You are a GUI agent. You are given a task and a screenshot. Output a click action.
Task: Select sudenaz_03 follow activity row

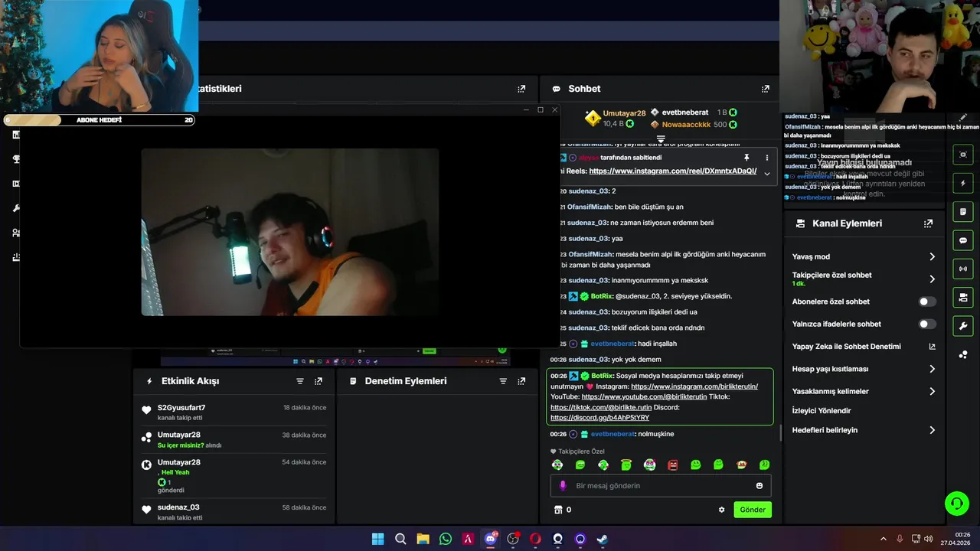pos(234,512)
